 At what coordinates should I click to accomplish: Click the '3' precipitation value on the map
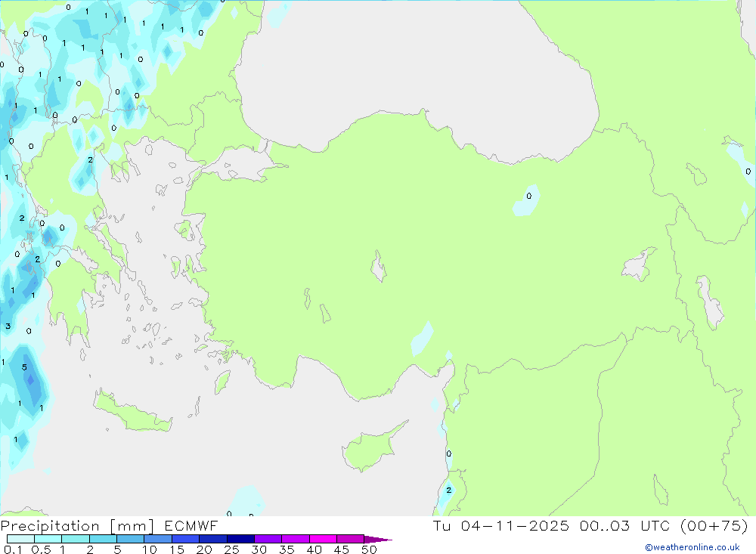pyautogui.click(x=8, y=327)
